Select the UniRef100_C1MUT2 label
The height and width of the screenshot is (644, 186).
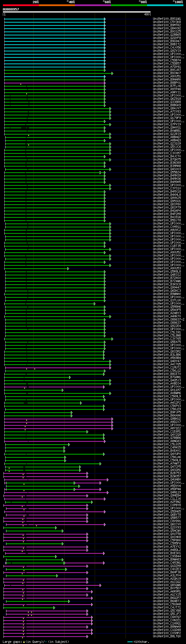(167, 368)
